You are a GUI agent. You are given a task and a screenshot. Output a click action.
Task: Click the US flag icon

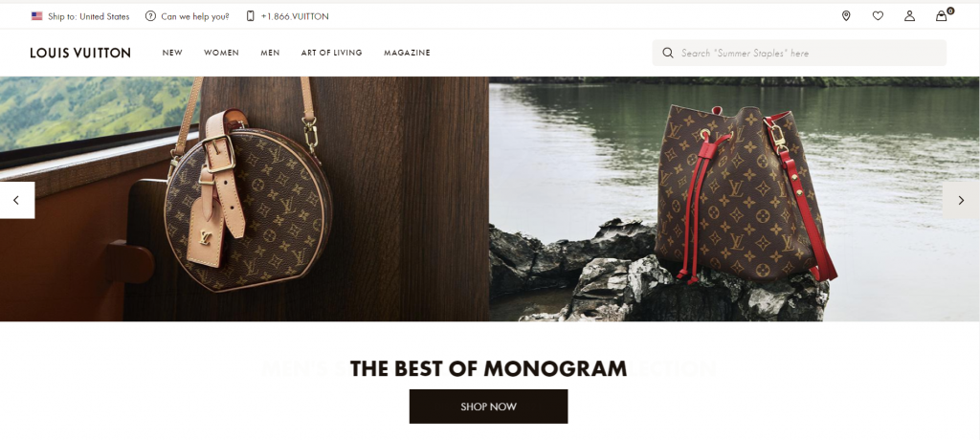(x=37, y=16)
